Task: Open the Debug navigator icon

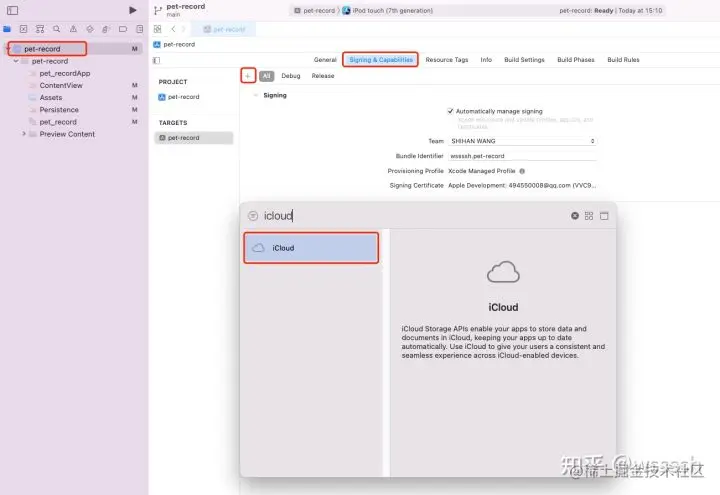Action: tap(106, 29)
